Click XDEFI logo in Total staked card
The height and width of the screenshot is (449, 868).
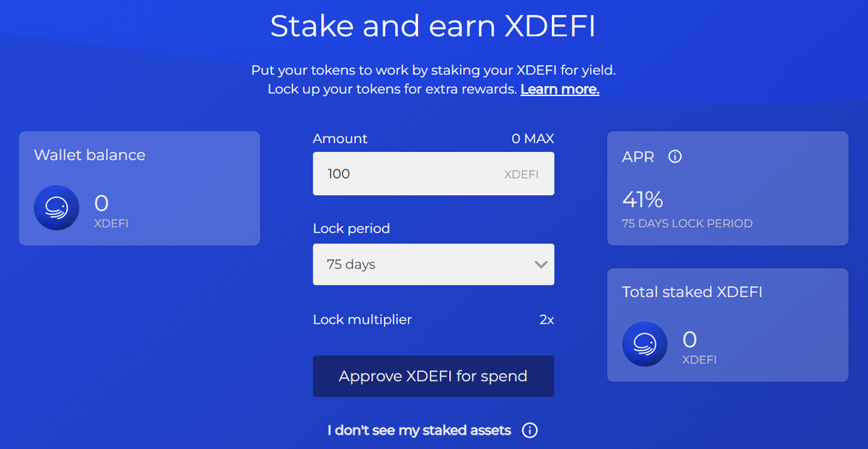pyautogui.click(x=644, y=344)
